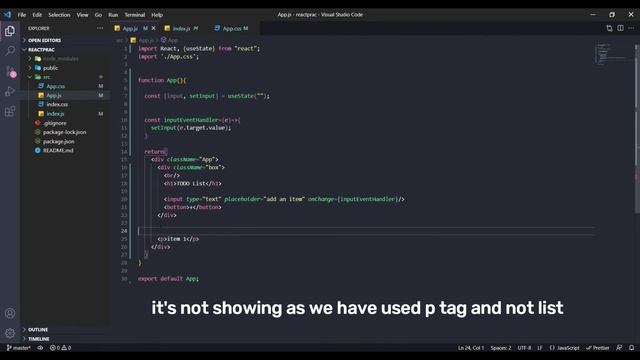Open Explorer more actions ellipsis

(x=100, y=28)
